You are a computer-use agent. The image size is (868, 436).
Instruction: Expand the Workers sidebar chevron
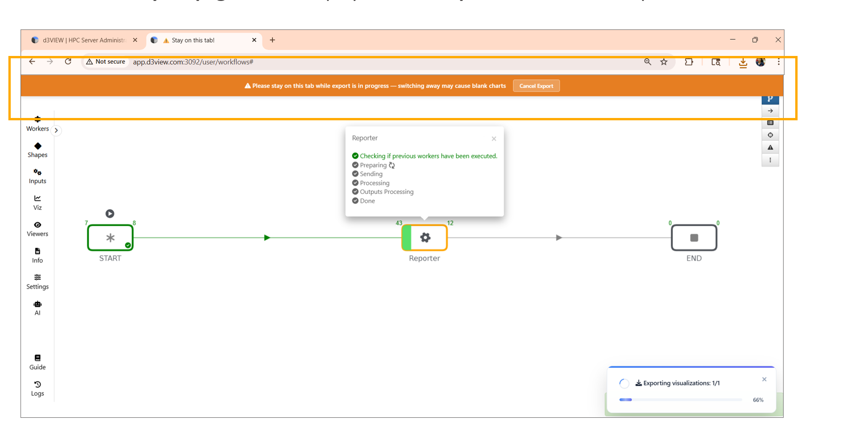click(56, 131)
